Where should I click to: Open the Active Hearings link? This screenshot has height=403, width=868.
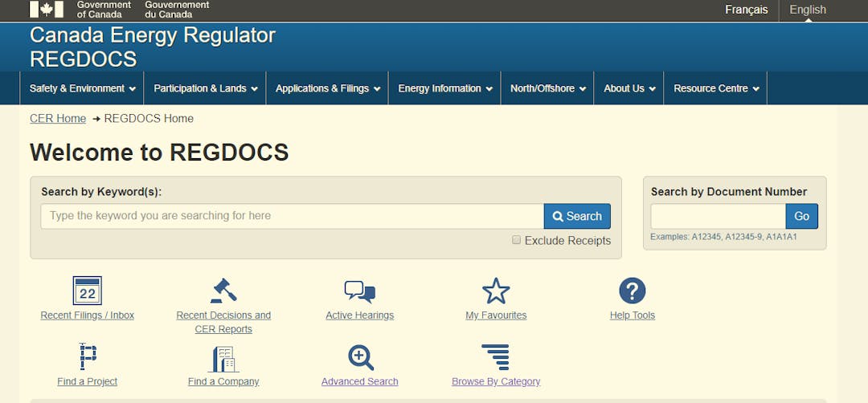[x=360, y=315]
